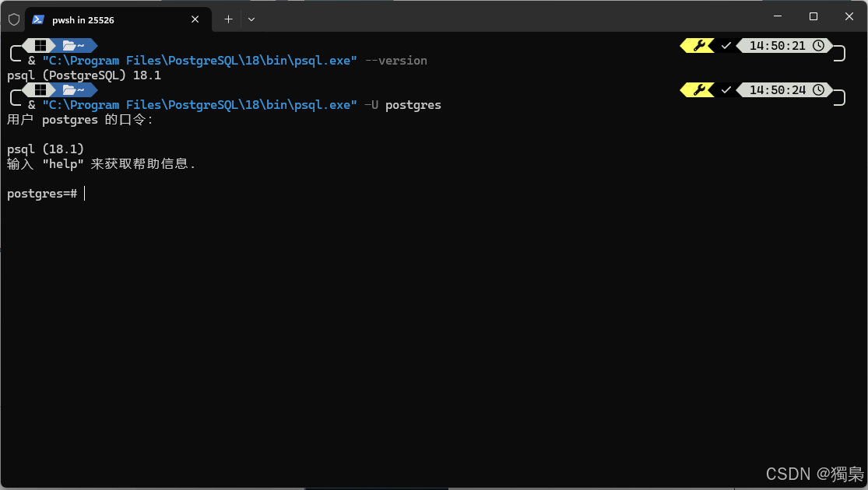Click the shield icon left of the tab bar

point(12,19)
